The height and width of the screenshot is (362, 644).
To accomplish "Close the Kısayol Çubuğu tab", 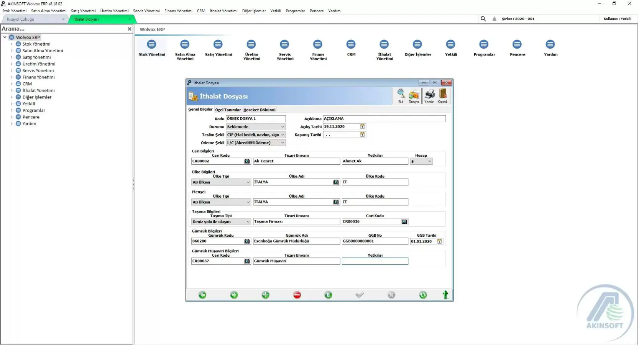I will pyautogui.click(x=64, y=19).
